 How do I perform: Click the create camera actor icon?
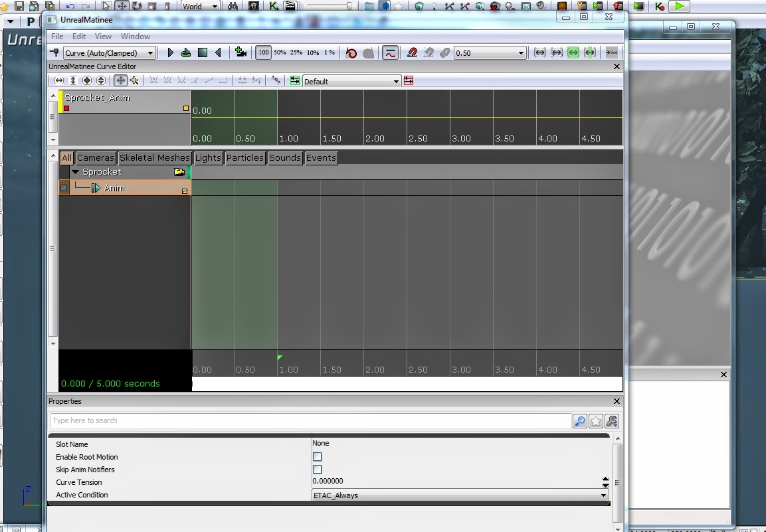point(240,52)
